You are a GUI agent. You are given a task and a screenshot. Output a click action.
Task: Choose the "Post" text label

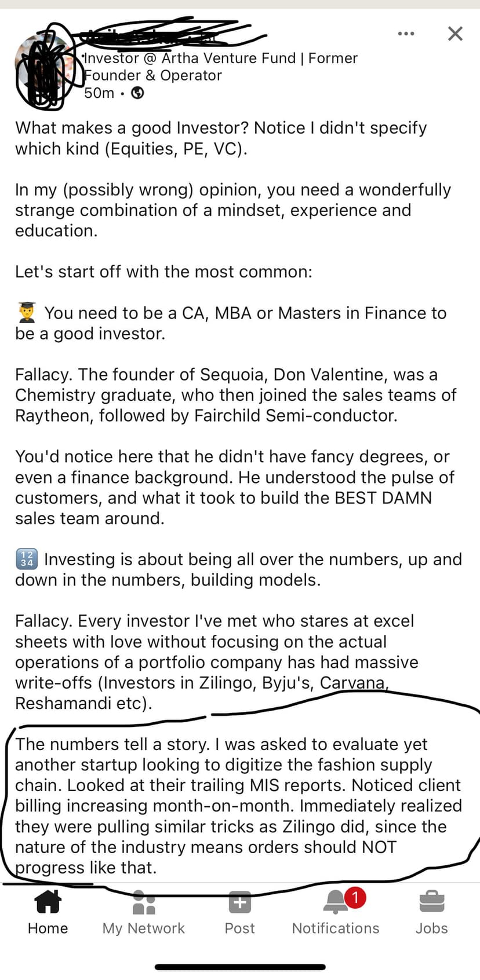click(x=239, y=928)
